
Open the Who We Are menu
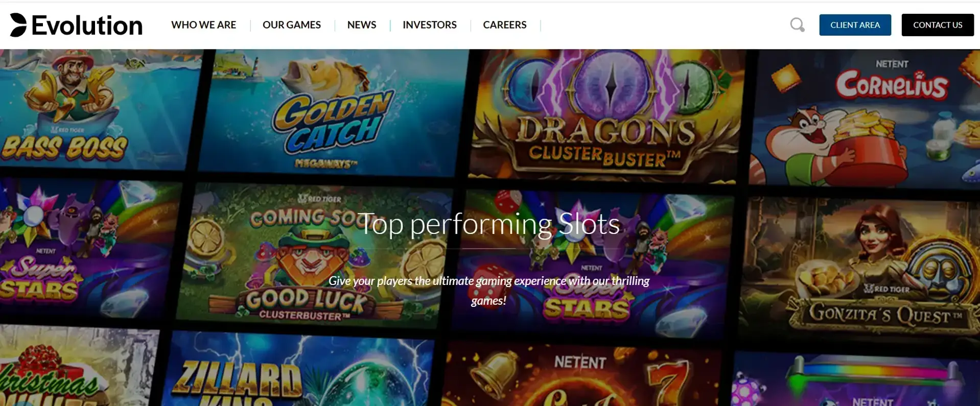pos(203,25)
